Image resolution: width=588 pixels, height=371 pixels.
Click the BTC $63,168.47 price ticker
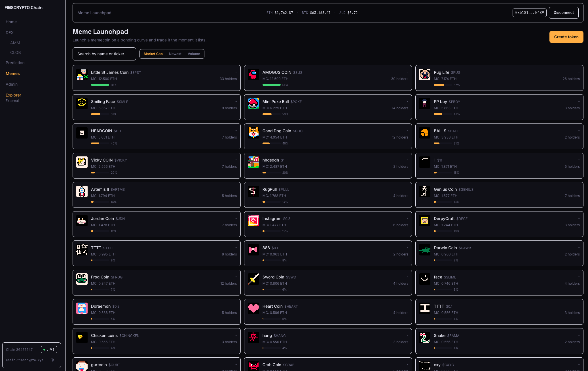(x=316, y=13)
